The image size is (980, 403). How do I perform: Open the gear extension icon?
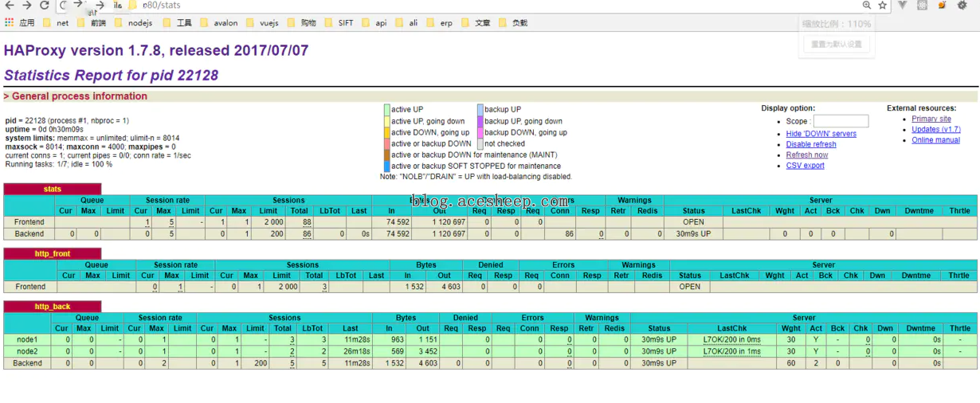coord(961,6)
